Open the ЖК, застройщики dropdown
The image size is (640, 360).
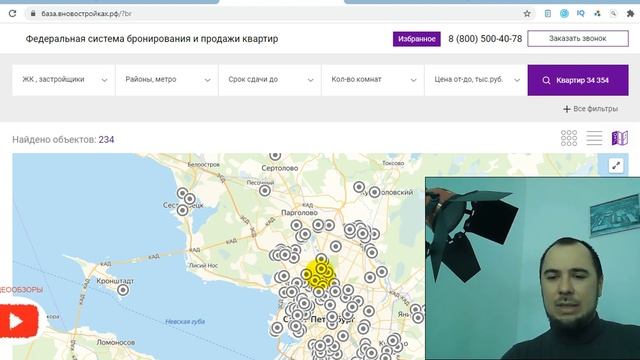(64, 80)
